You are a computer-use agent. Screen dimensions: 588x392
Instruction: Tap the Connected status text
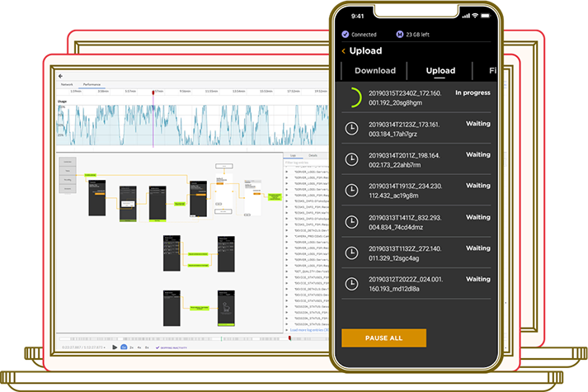click(364, 35)
